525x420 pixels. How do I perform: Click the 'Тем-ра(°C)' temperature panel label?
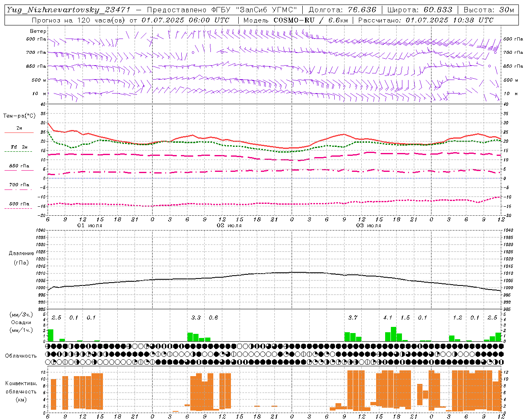pyautogui.click(x=19, y=116)
